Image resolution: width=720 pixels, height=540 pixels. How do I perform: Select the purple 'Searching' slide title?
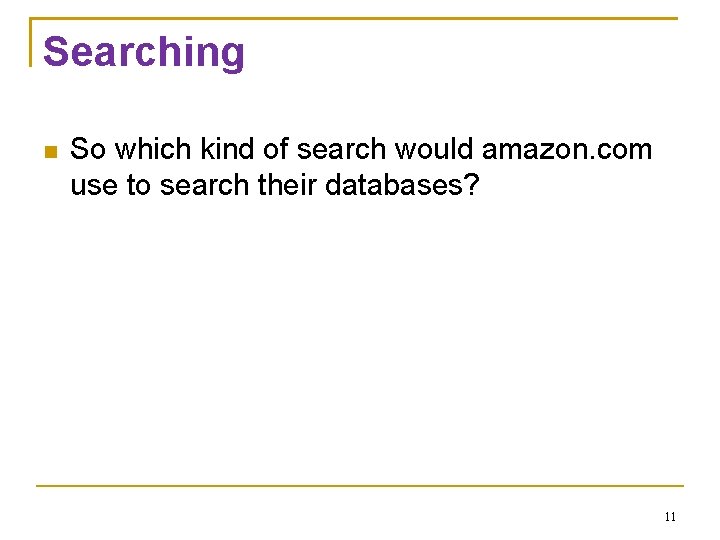coord(144,53)
